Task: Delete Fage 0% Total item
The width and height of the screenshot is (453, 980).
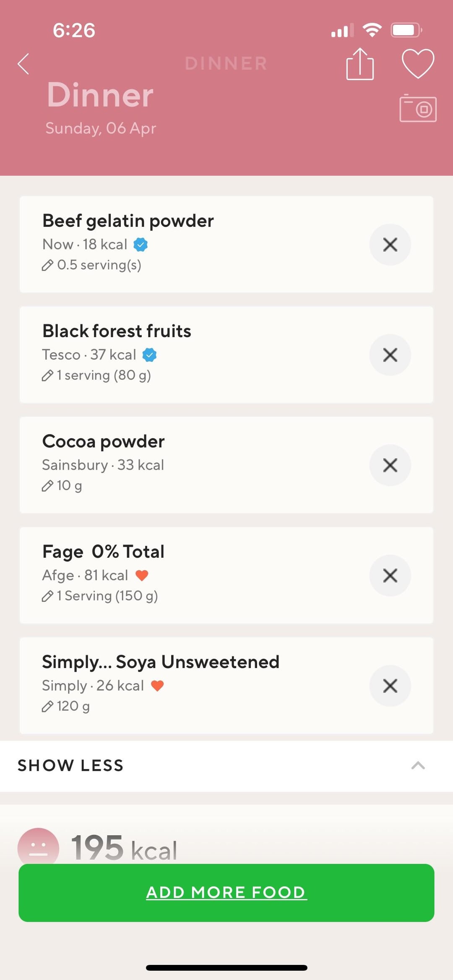Action: tap(390, 576)
